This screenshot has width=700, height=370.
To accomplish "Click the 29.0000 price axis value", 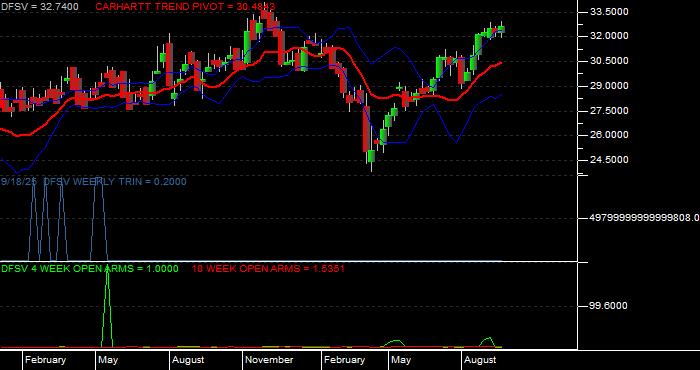I will point(608,86).
